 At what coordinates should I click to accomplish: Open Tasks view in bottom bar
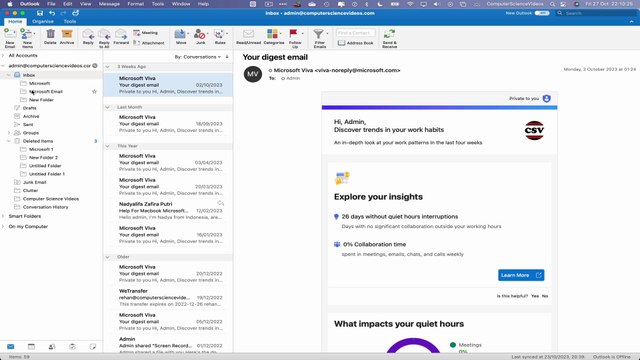[72, 347]
